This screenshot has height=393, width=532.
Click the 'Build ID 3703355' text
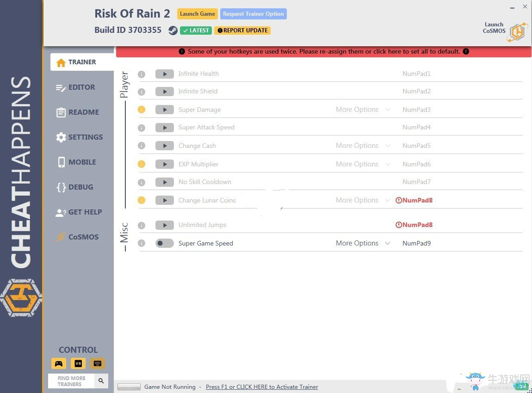click(x=128, y=30)
